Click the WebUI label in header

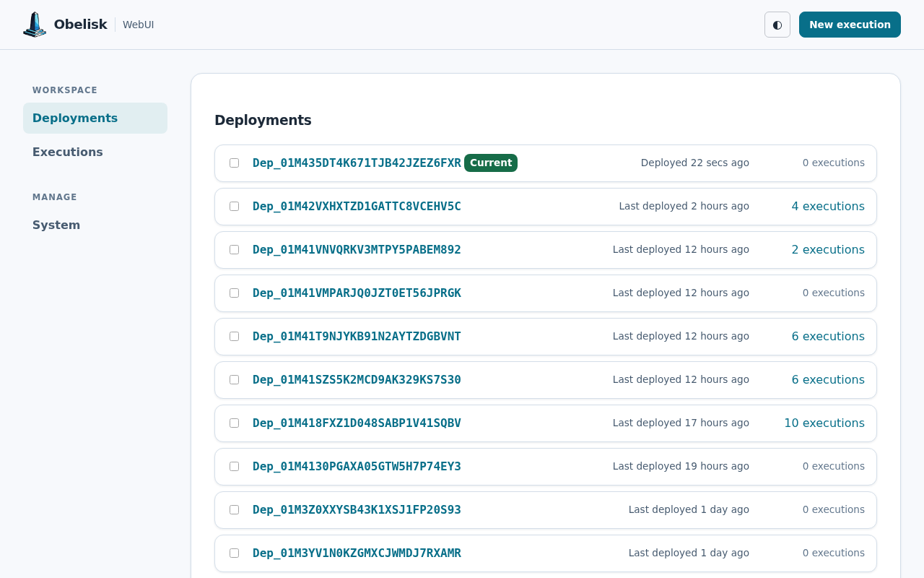[x=139, y=25]
